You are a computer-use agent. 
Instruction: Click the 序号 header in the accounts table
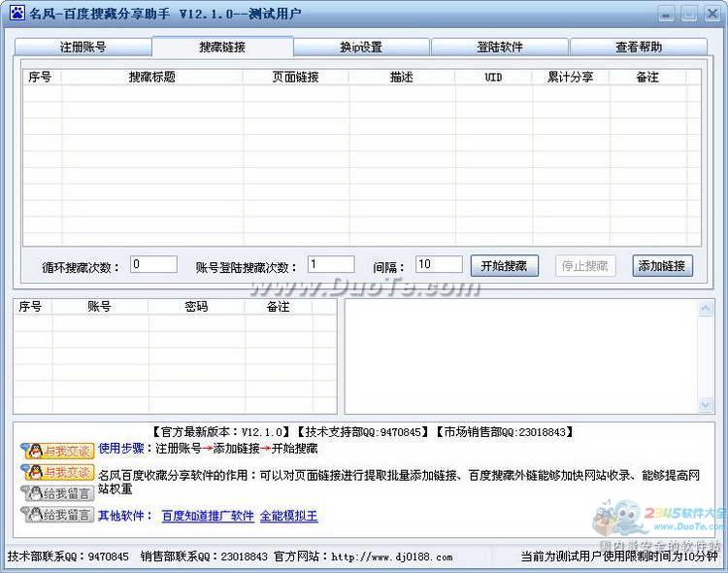(x=31, y=307)
